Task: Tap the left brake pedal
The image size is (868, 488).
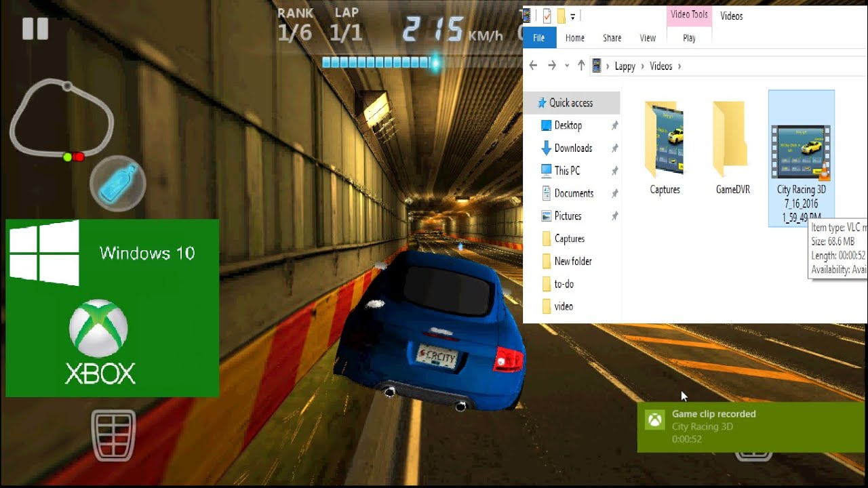Action: (x=113, y=434)
